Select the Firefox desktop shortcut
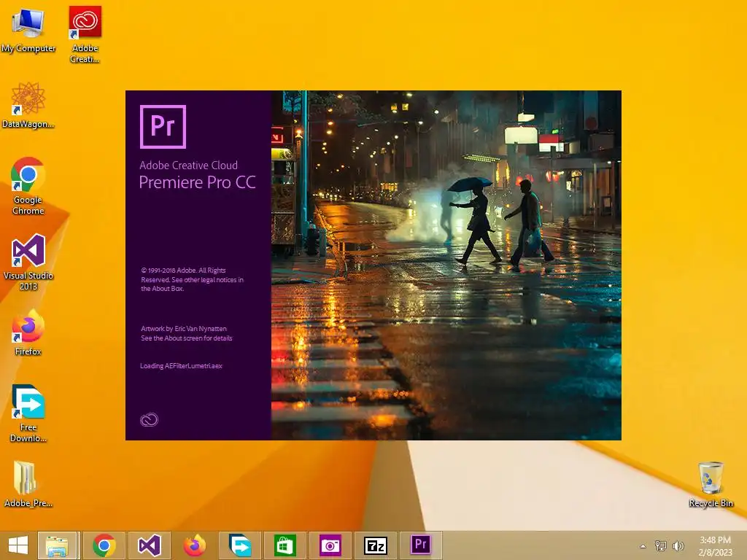747x560 pixels. tap(28, 332)
